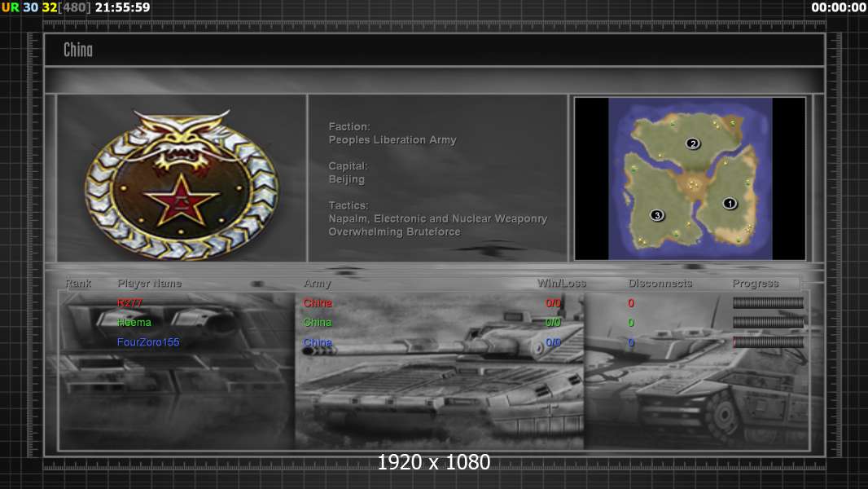
Task: Click FourZoro155's blue 0/0 win/loss value
Action: click(553, 342)
